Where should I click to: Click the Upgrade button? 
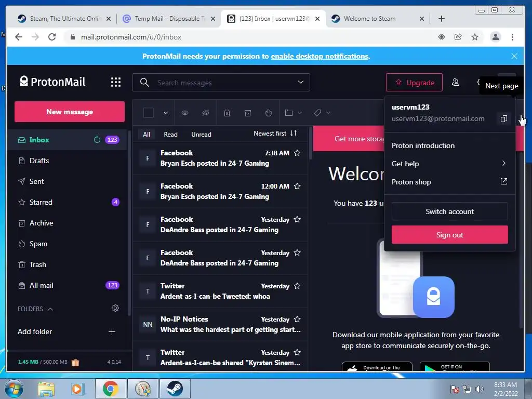coord(414,83)
